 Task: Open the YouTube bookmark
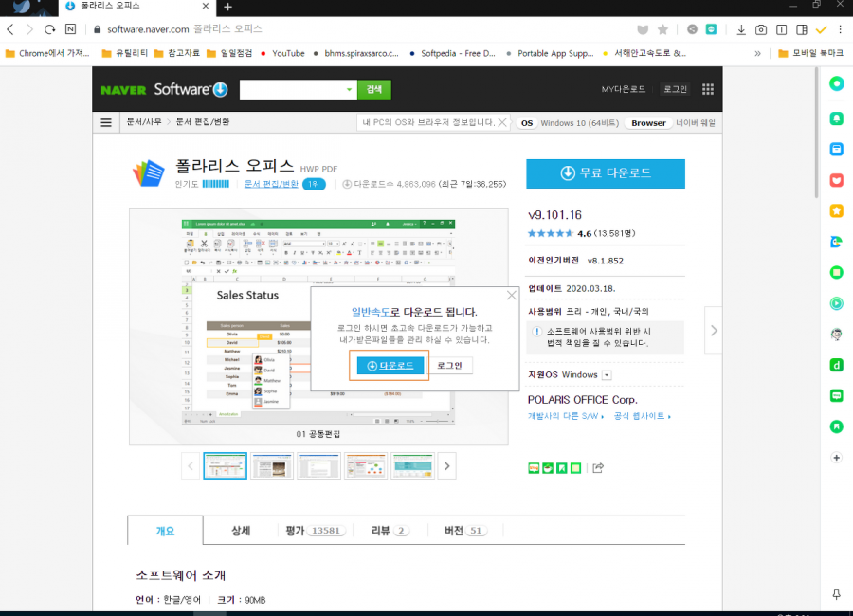point(282,53)
